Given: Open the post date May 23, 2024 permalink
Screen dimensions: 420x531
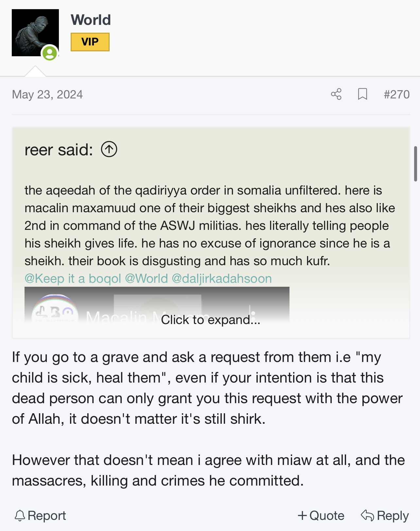Looking at the screenshot, I should (x=47, y=94).
